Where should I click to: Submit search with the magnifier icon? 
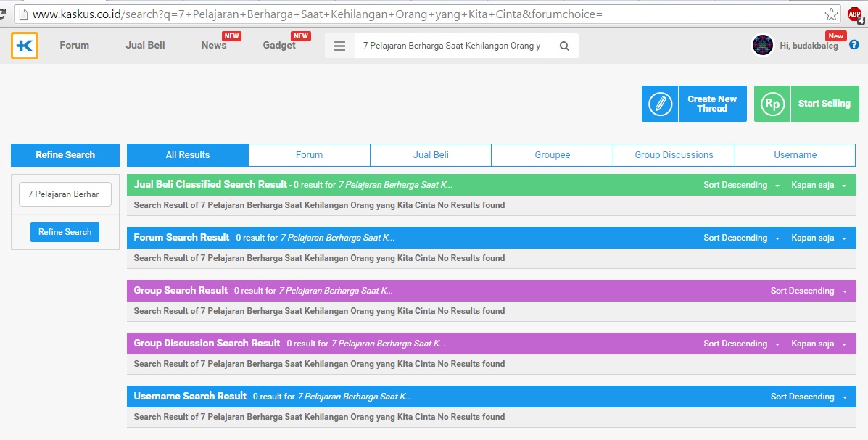click(564, 46)
